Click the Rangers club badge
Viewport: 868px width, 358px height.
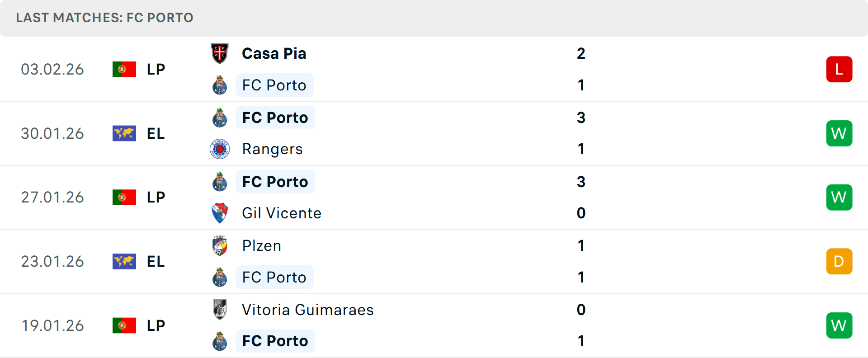click(x=220, y=149)
